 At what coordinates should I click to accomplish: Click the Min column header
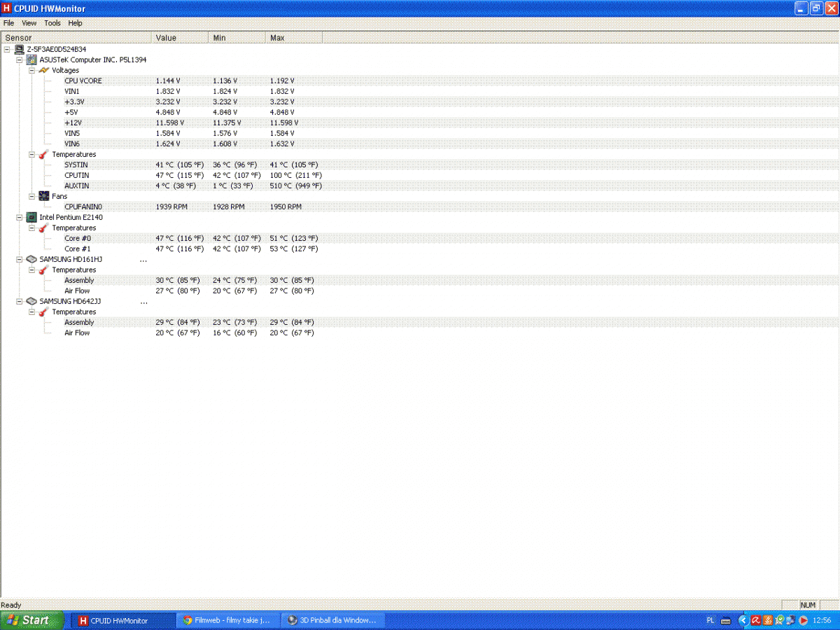point(237,38)
